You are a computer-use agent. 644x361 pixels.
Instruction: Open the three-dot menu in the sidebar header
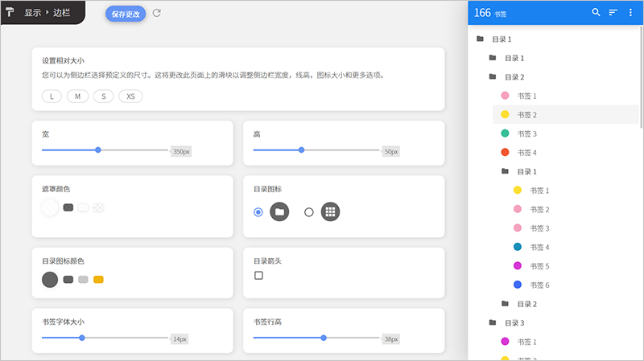630,13
